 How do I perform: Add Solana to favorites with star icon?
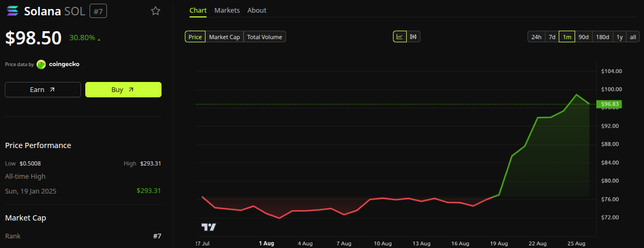coord(156,11)
